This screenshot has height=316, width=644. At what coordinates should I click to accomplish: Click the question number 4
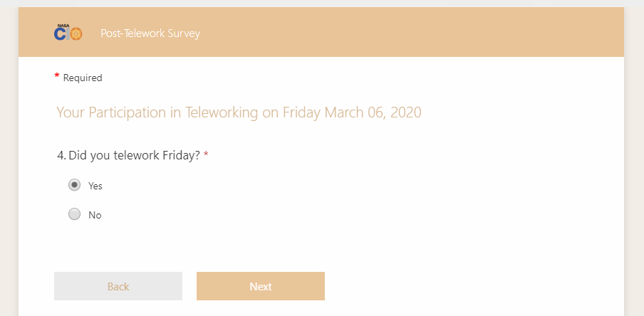coord(61,155)
